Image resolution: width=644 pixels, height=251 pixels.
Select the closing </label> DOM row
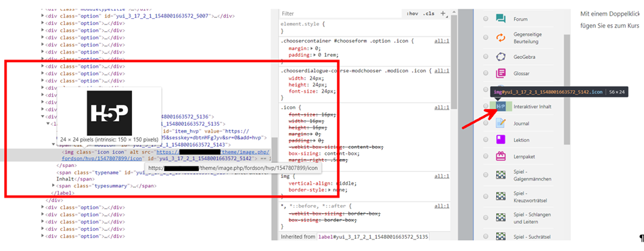point(62,193)
